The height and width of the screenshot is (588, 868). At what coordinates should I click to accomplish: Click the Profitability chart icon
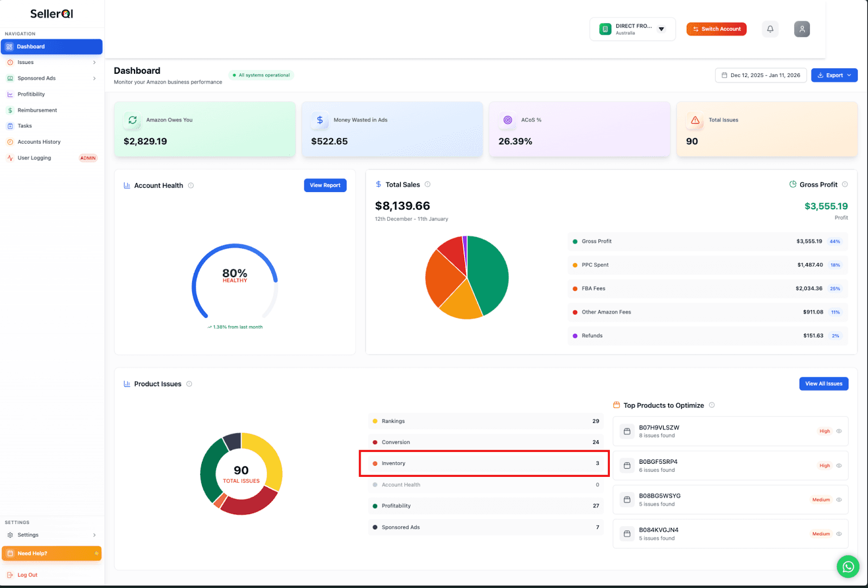coord(10,94)
